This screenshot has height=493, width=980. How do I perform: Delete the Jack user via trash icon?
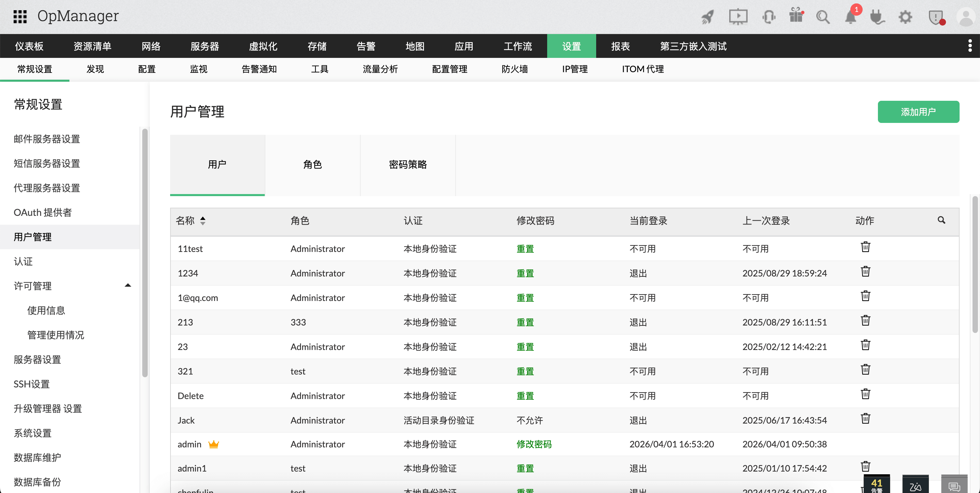(x=865, y=418)
